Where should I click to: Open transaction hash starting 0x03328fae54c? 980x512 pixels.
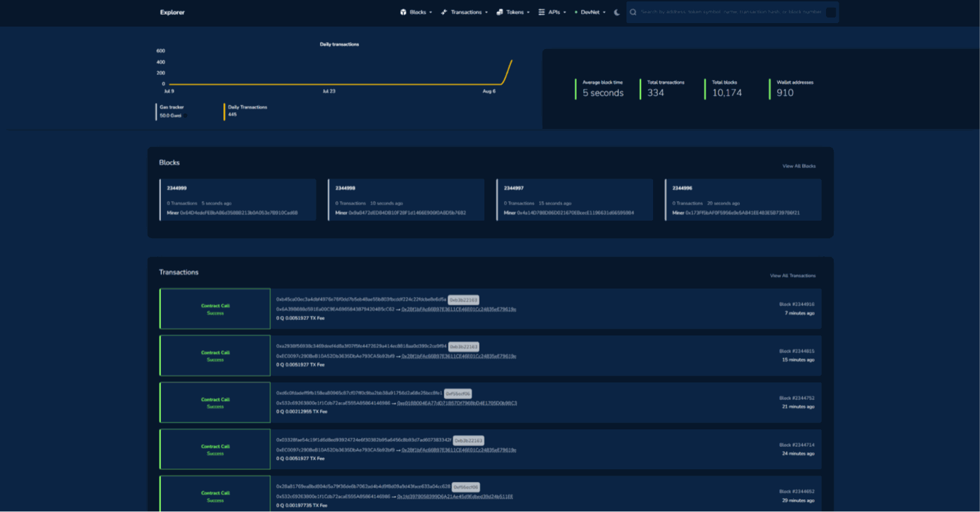[364, 440]
